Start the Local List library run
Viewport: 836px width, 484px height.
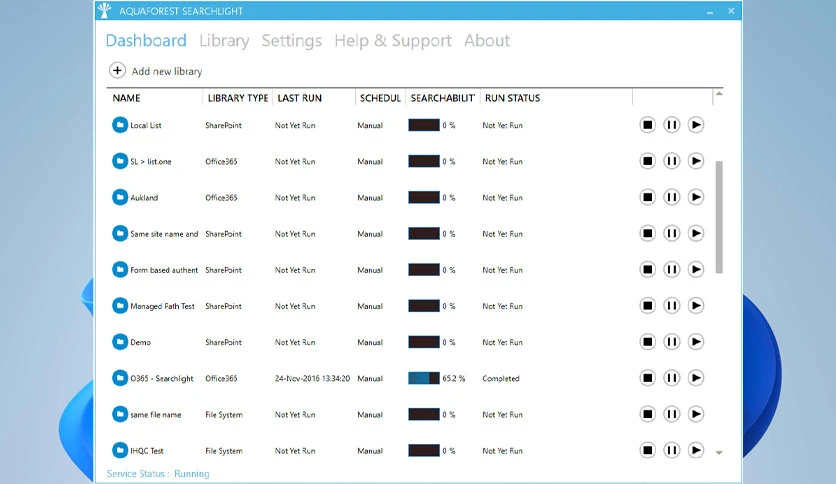696,125
